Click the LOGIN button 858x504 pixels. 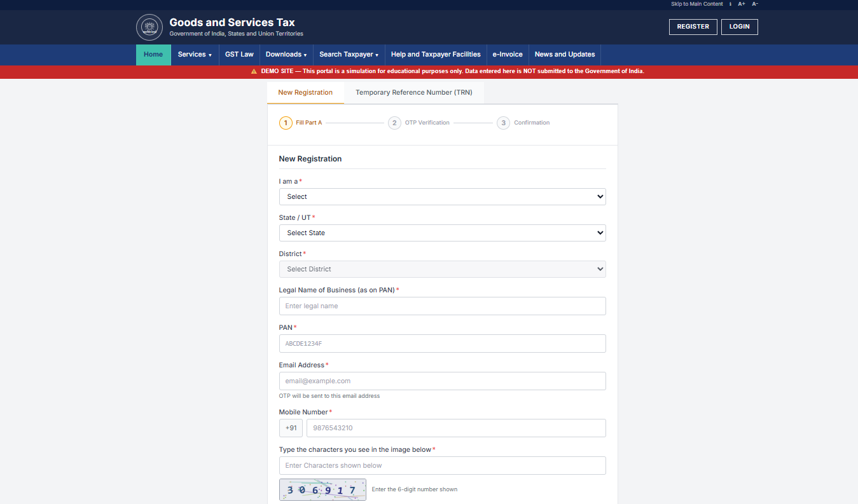[740, 27]
